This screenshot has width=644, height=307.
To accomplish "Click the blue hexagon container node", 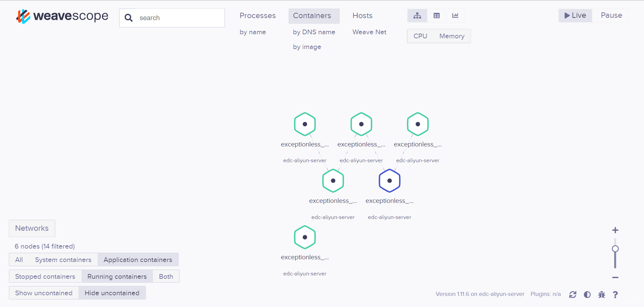I will [389, 181].
